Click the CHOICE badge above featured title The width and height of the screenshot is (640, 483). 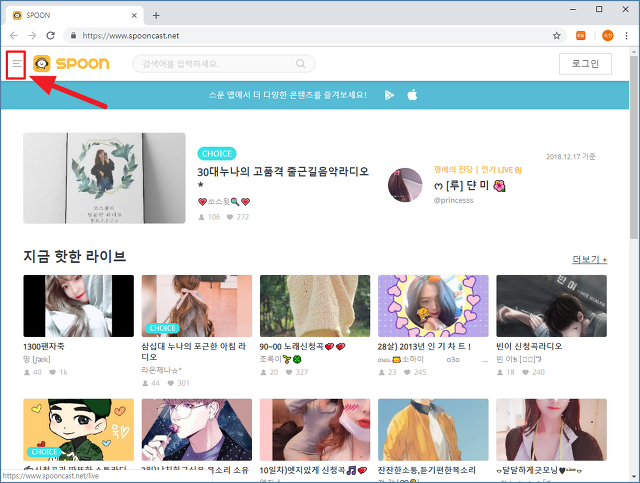[x=217, y=154]
